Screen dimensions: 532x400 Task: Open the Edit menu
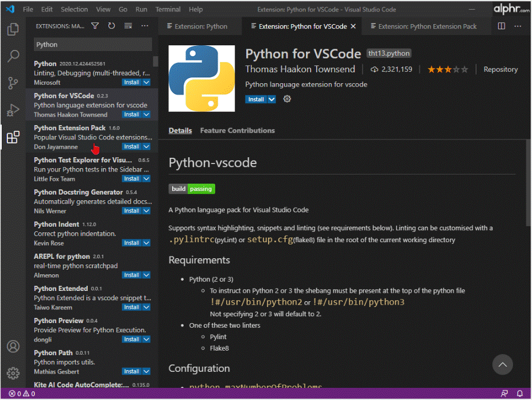[47, 10]
